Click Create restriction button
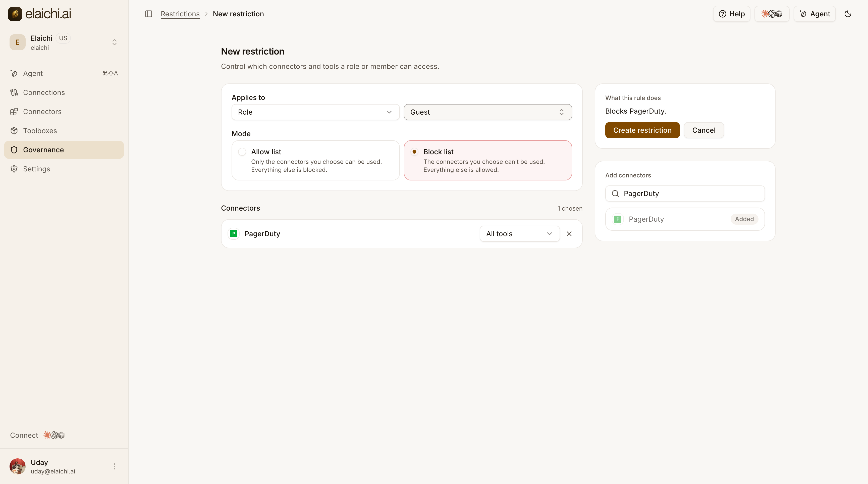The image size is (868, 484). [642, 130]
